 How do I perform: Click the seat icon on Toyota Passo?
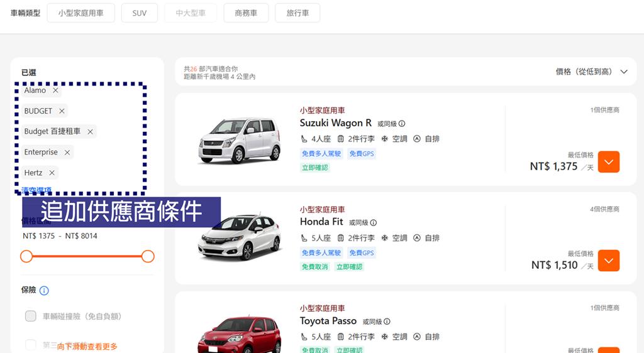pyautogui.click(x=304, y=337)
